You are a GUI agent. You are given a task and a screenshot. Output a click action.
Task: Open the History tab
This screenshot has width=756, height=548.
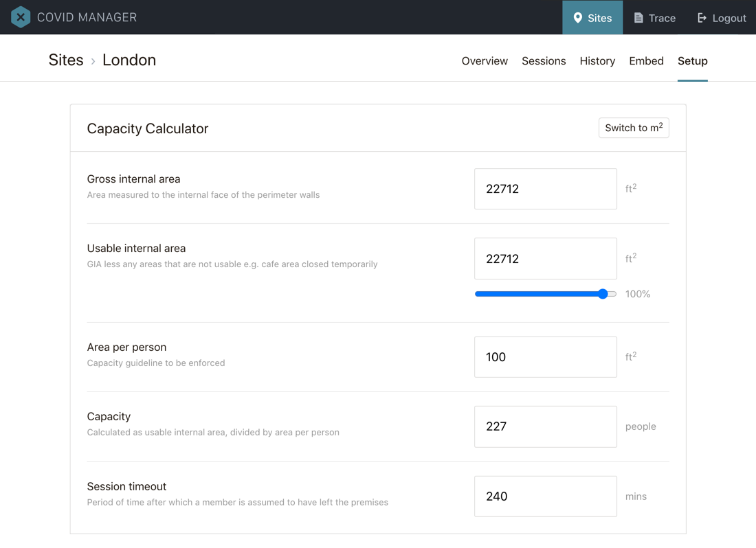click(597, 61)
